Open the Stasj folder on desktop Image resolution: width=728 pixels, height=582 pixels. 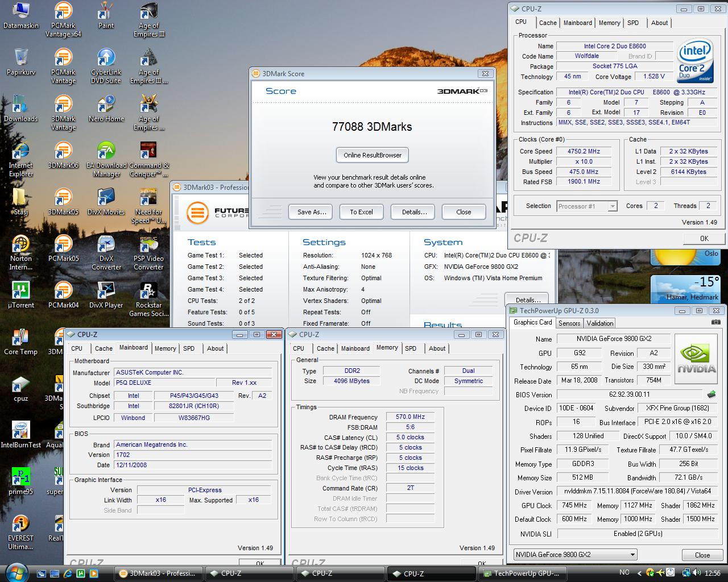point(21,202)
